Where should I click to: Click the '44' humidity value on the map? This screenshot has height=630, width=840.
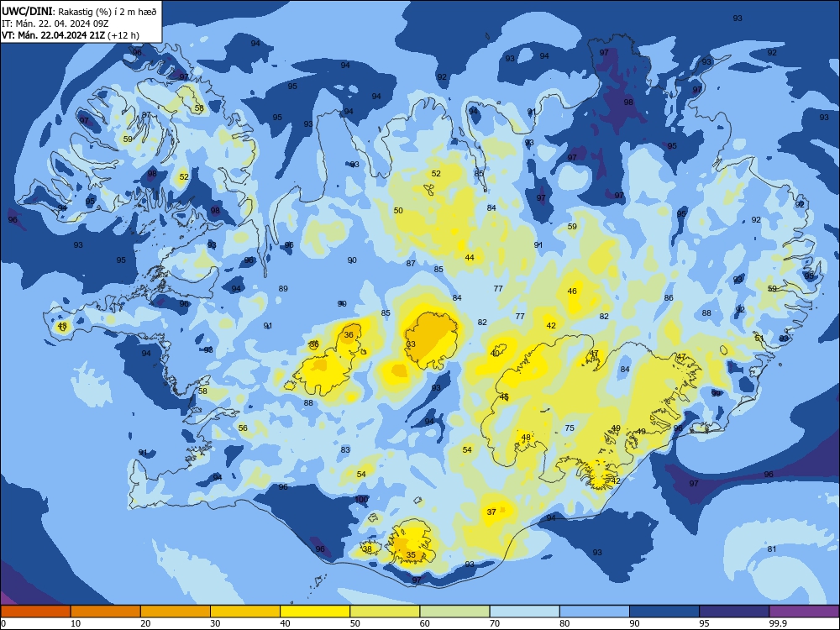coord(470,258)
